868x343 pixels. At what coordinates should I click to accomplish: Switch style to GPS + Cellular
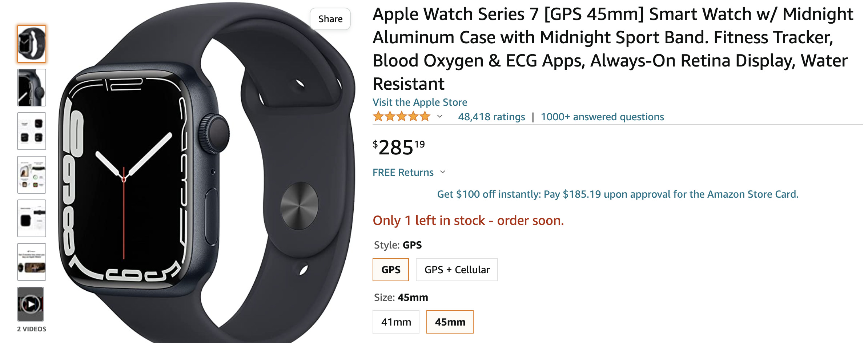coord(457,270)
